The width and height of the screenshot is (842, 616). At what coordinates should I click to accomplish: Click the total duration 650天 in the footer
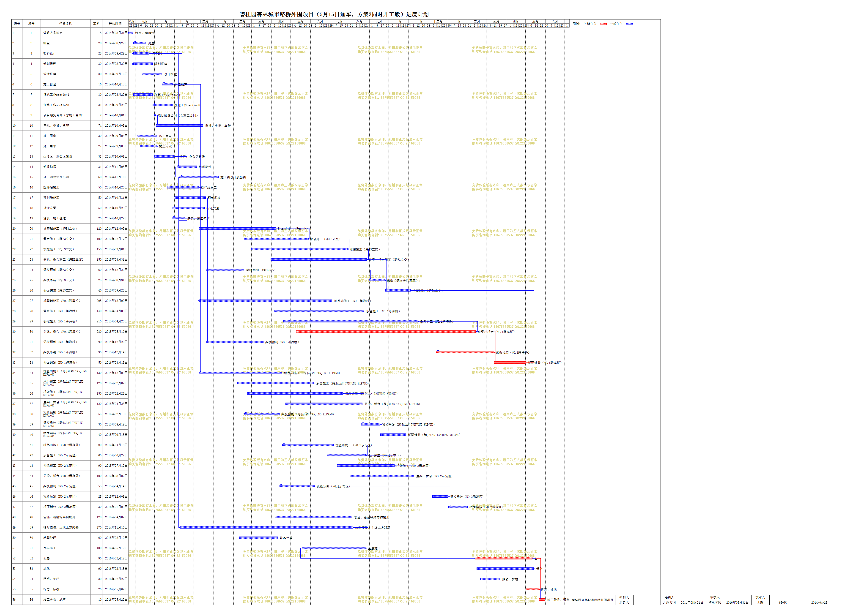[x=783, y=602]
